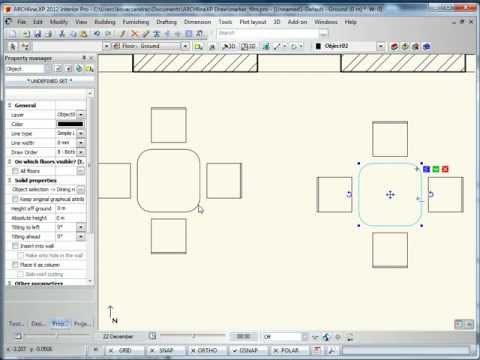Toggle the All floors checkbox
Screen dimensions: 480x360
[15, 171]
